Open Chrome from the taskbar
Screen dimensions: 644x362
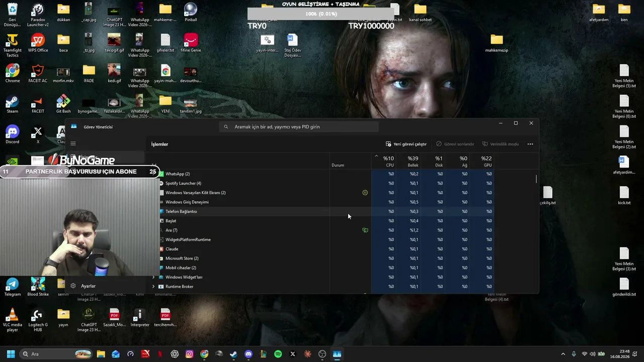204,354
